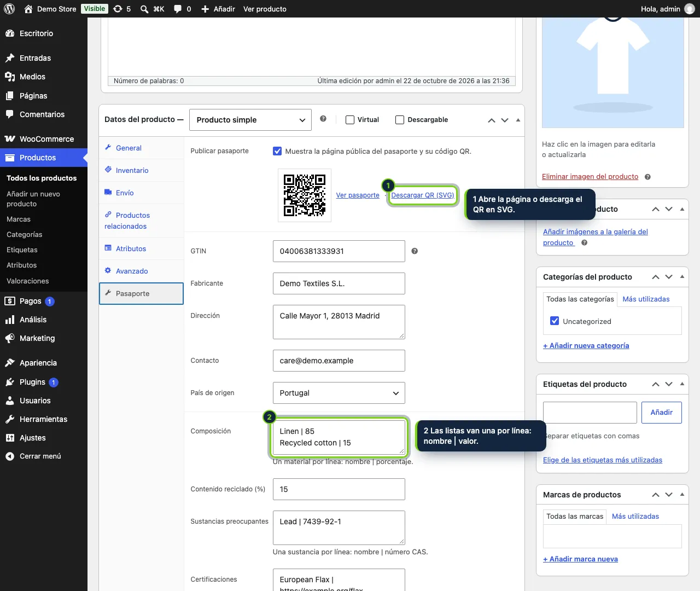Viewport: 700px width, 591px height.
Task: Open the comments bubble in admin bar
Action: 182,9
